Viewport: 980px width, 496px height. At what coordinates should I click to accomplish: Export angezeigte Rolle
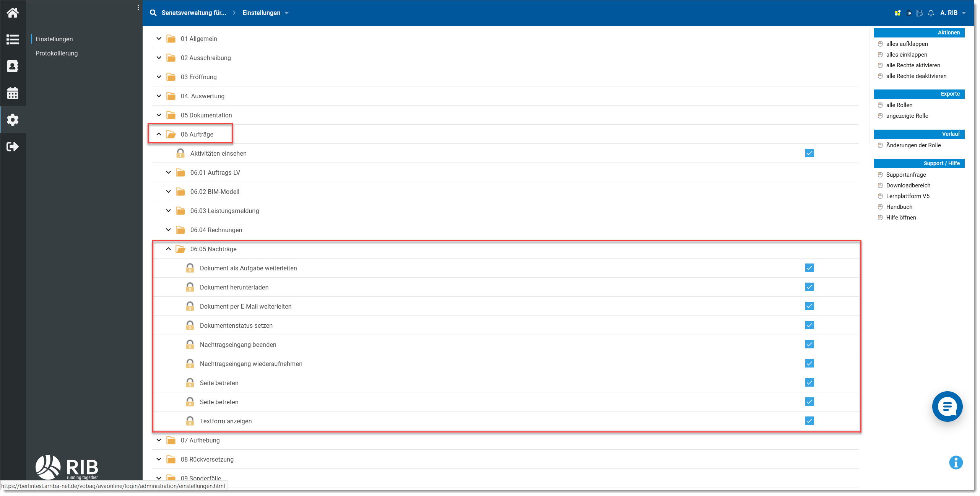[907, 116]
